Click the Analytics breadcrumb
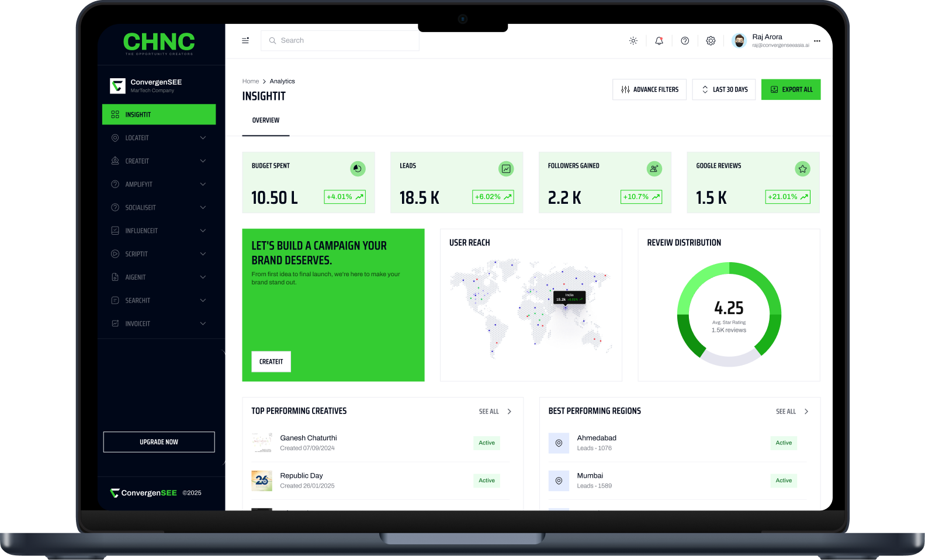This screenshot has width=925, height=560. click(282, 81)
